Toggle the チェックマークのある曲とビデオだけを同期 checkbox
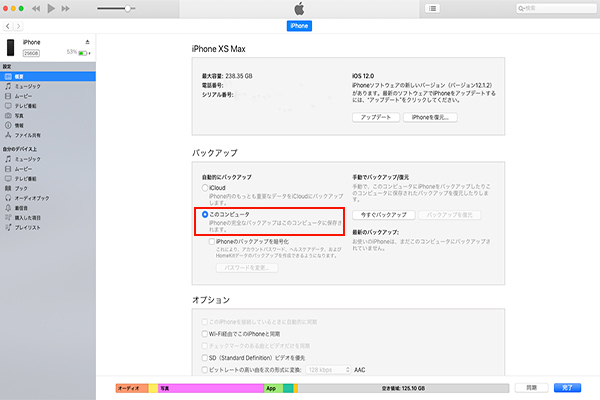Screen dimensions: 600x400 click(x=205, y=346)
